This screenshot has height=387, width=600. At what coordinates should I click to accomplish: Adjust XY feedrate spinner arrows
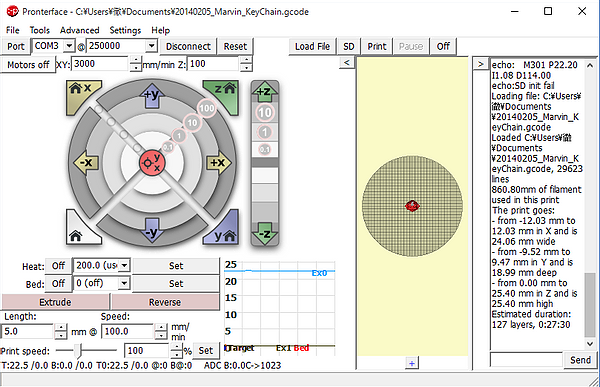(x=136, y=64)
